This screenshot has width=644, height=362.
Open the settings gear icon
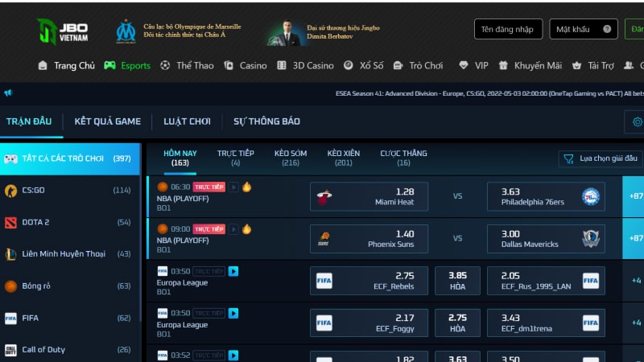pyautogui.click(x=637, y=122)
